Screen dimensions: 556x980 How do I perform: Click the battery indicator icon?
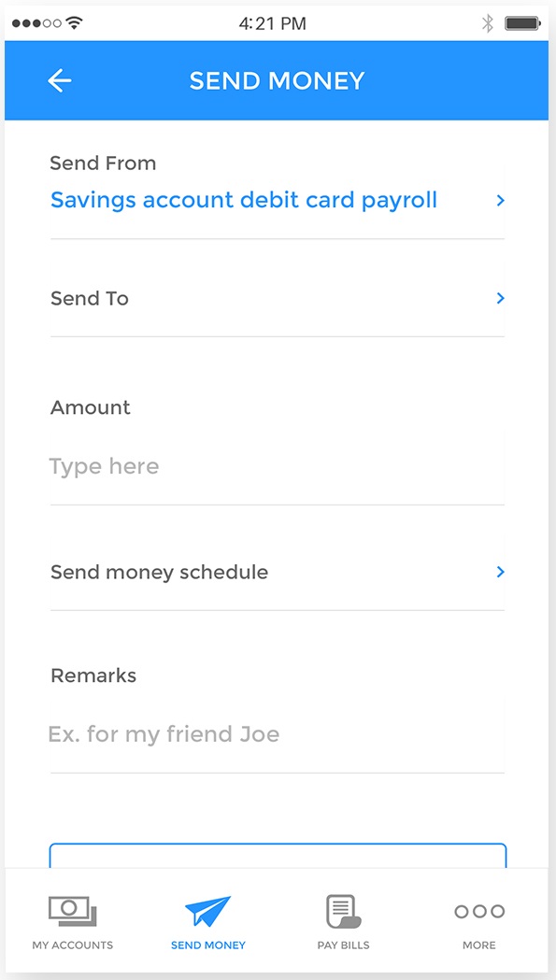tap(523, 23)
